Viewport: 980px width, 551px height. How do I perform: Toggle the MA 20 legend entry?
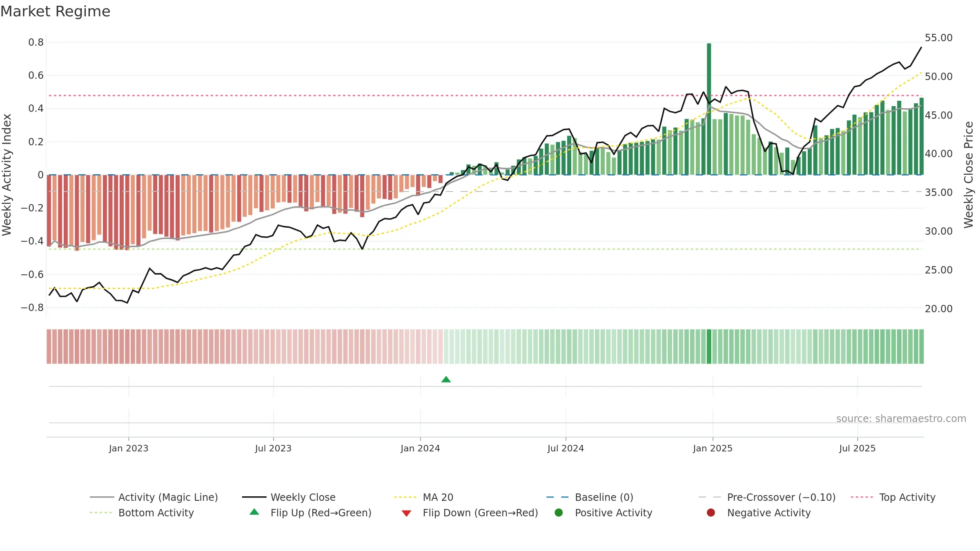click(x=424, y=497)
